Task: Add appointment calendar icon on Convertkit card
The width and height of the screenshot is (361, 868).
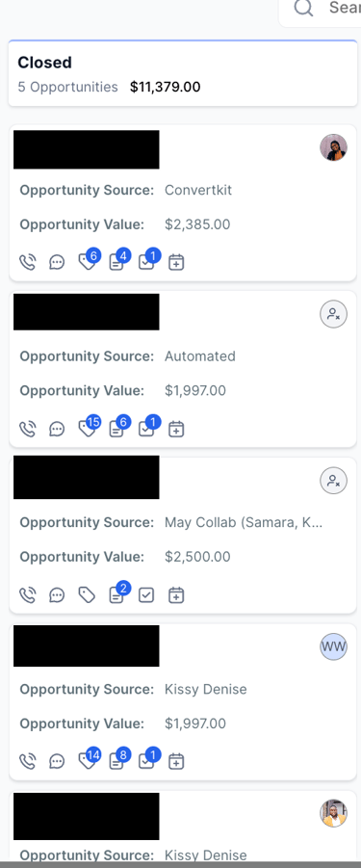Action: click(176, 262)
